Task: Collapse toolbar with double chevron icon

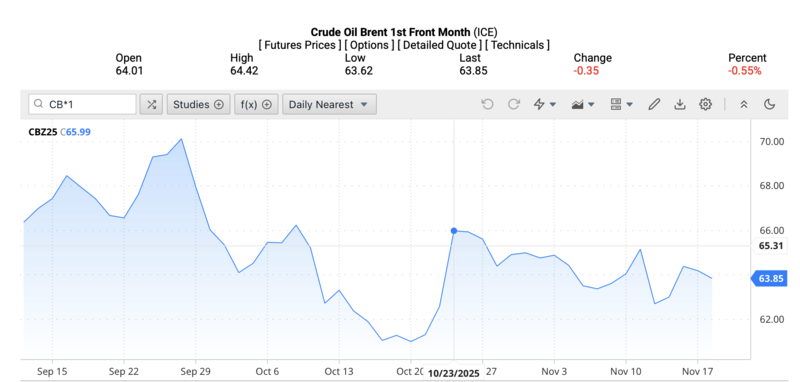Action: point(743,105)
